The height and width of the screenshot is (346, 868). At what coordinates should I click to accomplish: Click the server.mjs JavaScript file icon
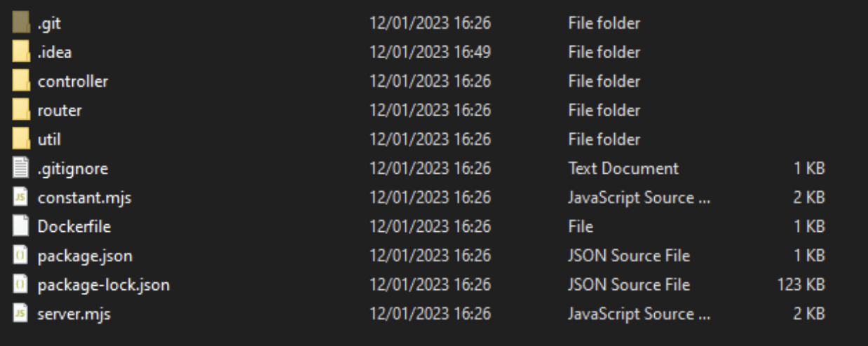pyautogui.click(x=21, y=314)
